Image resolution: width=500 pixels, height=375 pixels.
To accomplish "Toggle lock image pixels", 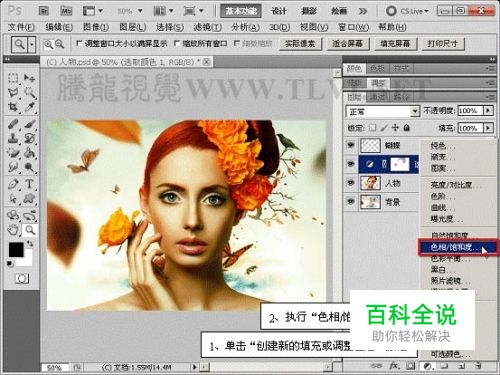I will 384,128.
